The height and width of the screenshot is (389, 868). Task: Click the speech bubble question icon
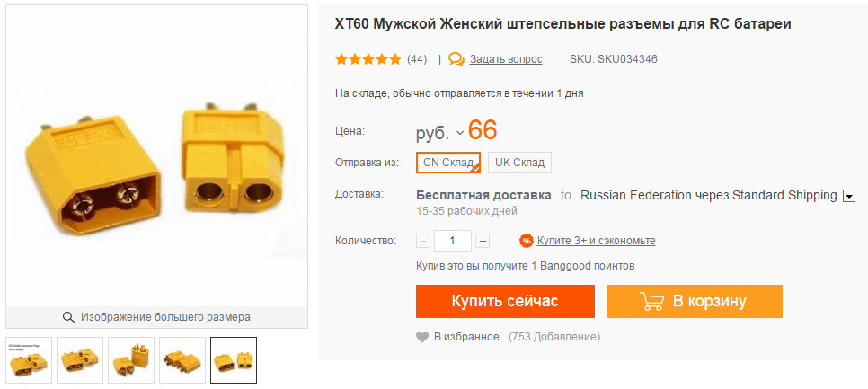pos(456,59)
